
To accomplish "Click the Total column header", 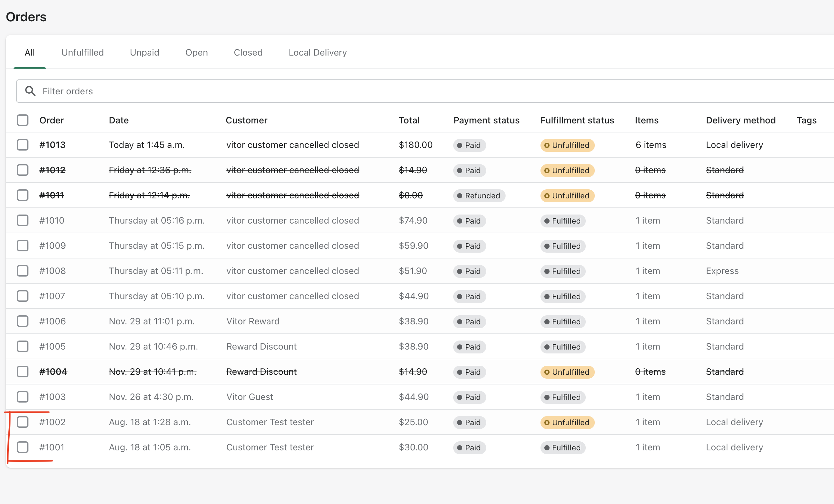I will pyautogui.click(x=409, y=120).
